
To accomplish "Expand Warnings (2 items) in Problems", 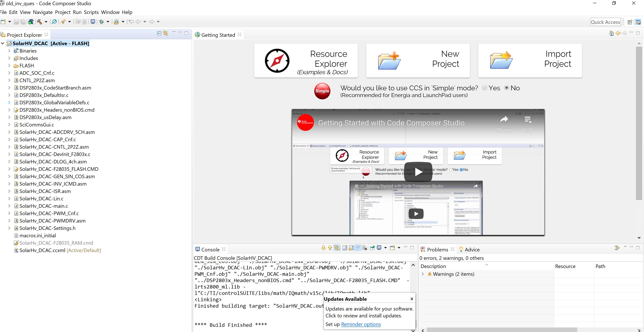I will [423, 274].
